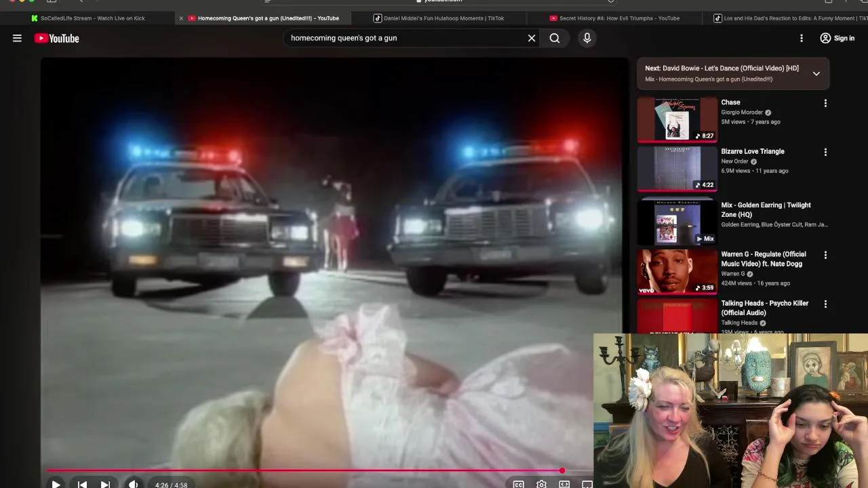Open the options menu for Chase video
The image size is (868, 488).
tap(825, 104)
